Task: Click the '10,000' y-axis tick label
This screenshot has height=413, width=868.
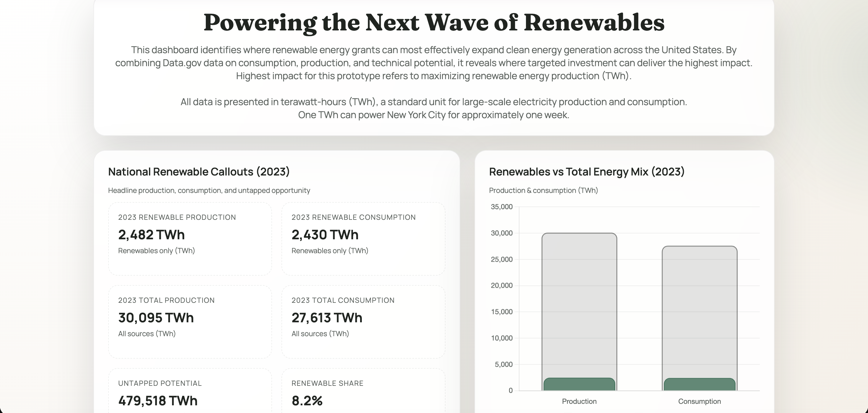Action: coord(501,338)
